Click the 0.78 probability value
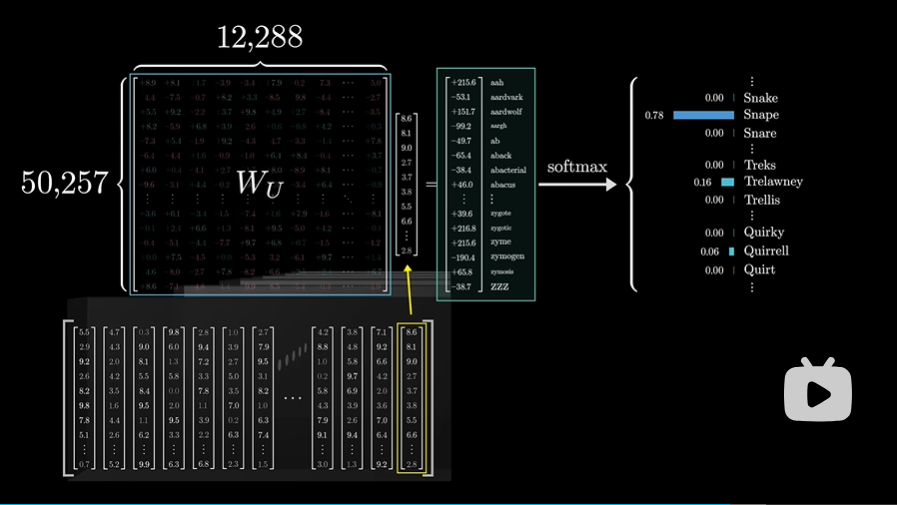Viewport: 897px width, 505px height. click(654, 116)
